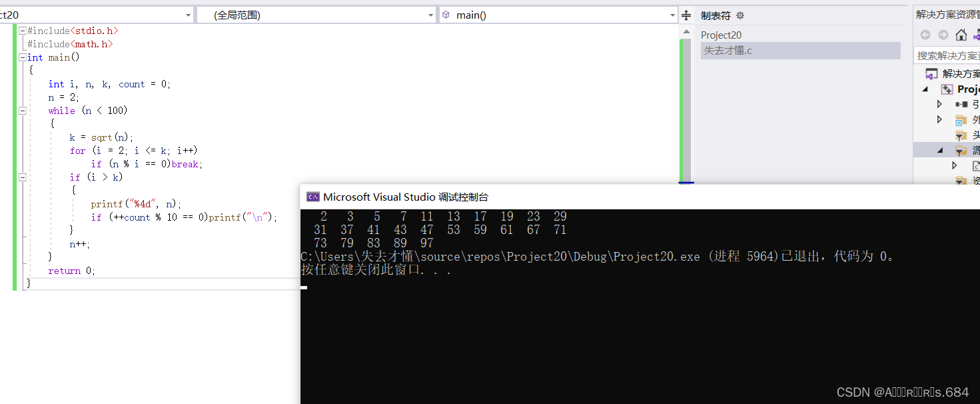Click the 'int i, n, k, count = 0;' line
The width and height of the screenshot is (980, 404).
[110, 84]
